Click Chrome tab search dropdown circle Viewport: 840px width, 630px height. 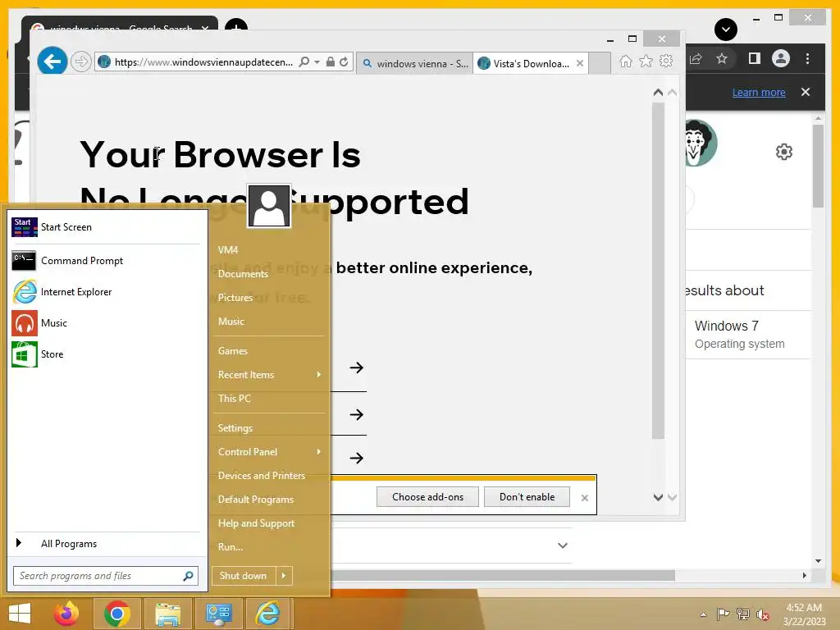pos(726,30)
